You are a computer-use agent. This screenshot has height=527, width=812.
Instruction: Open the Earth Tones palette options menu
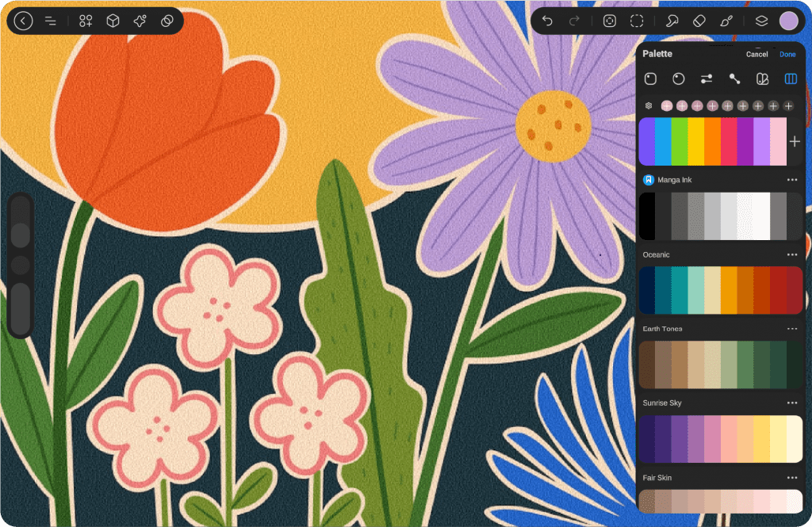click(x=791, y=329)
